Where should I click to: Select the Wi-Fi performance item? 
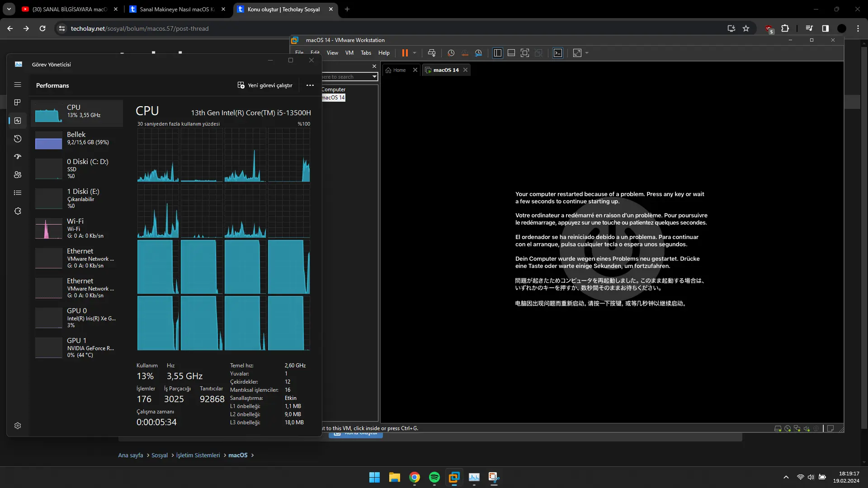pos(77,228)
